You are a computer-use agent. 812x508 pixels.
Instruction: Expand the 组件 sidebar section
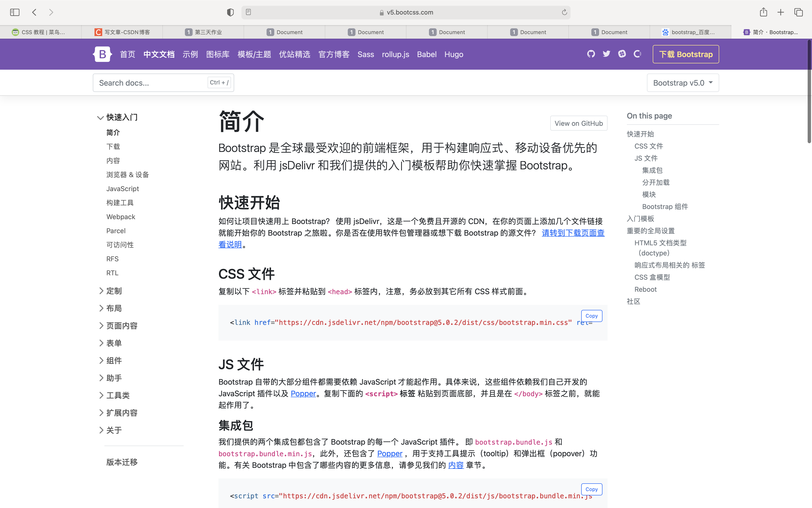pyautogui.click(x=110, y=360)
